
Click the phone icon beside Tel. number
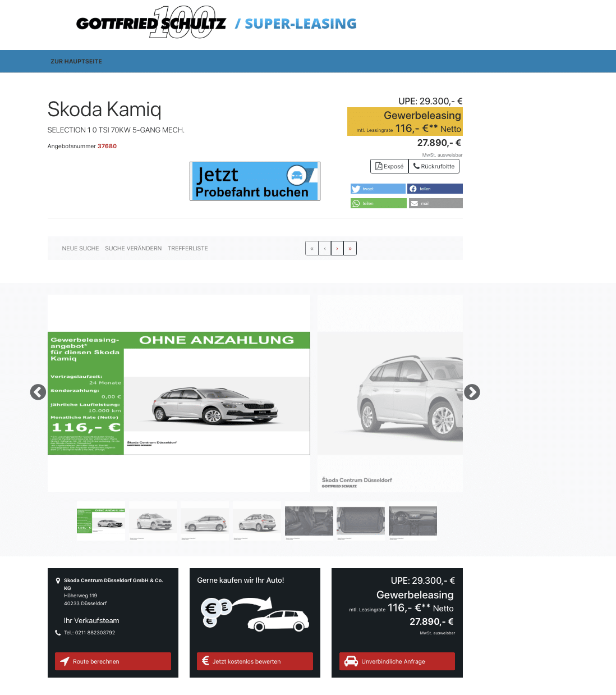[x=58, y=633]
